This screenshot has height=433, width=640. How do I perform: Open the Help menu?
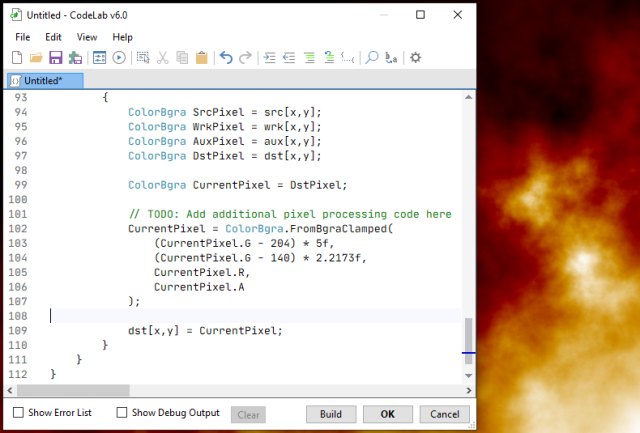click(x=122, y=37)
